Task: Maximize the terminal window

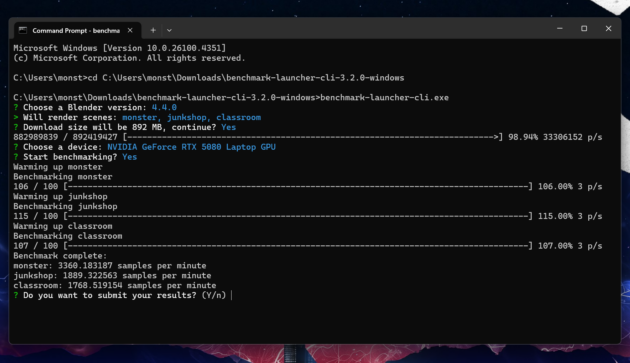Action: tap(584, 29)
